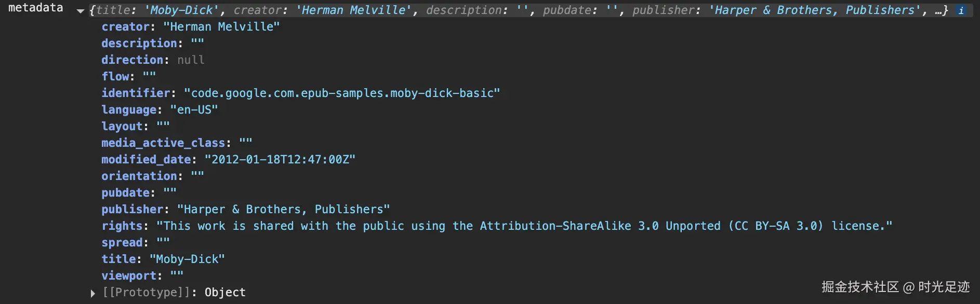Expand the [[Prototype]] Object entry
This screenshot has height=304, width=980.
click(92, 293)
